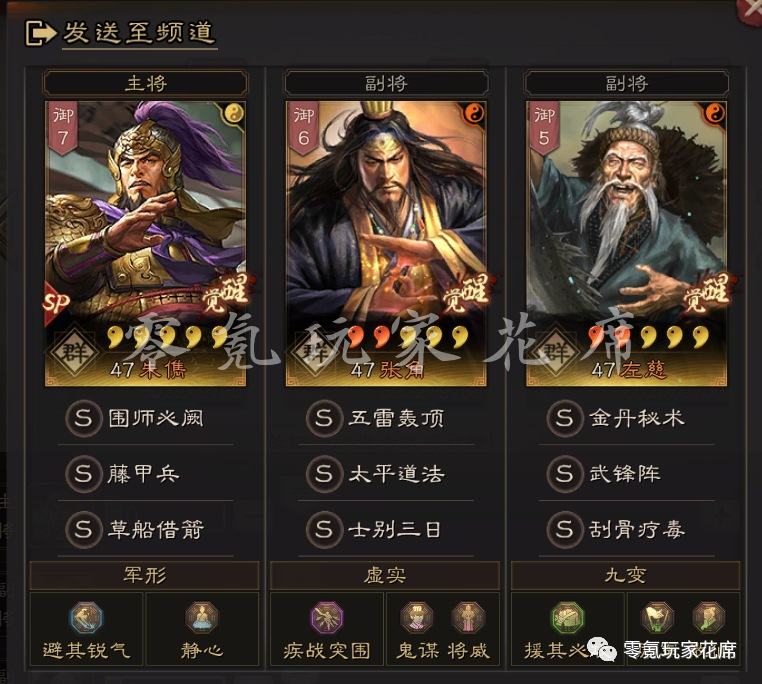Viewport: 762px width, 684px height.
Task: Select the 张角 general portrait card
Action: click(386, 243)
